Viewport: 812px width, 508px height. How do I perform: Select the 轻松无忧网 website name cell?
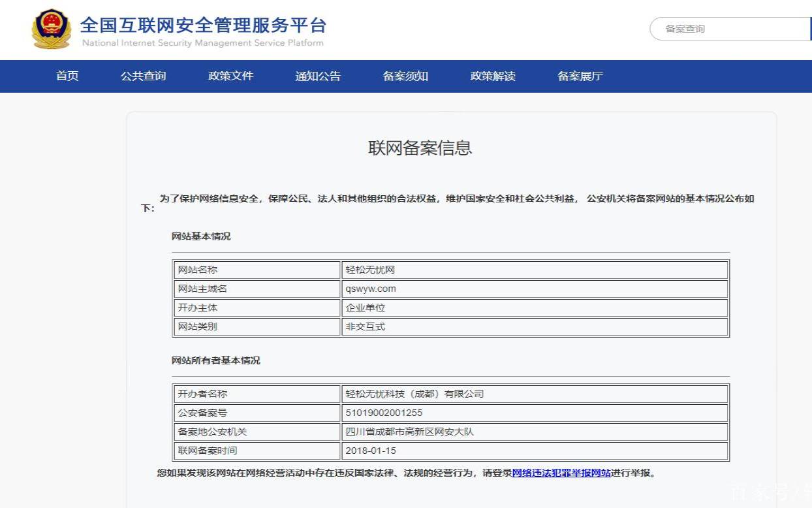[x=535, y=270]
